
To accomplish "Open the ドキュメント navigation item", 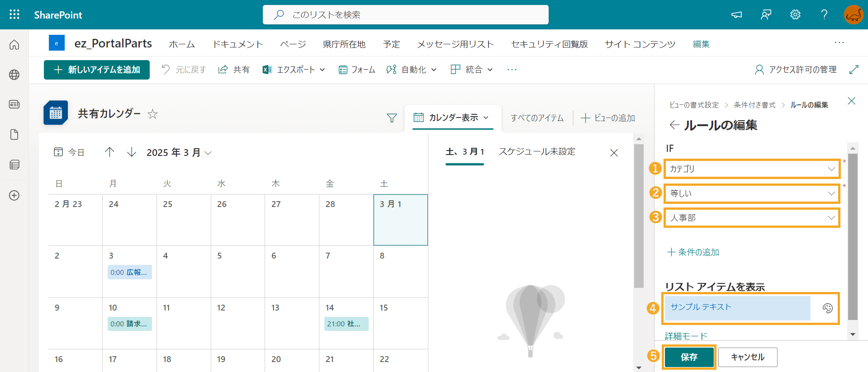I will click(x=238, y=44).
